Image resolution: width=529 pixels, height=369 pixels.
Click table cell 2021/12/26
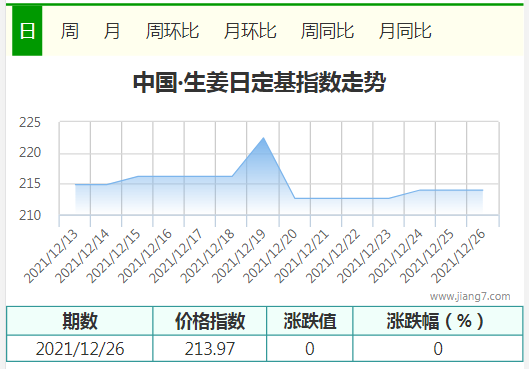pyautogui.click(x=80, y=348)
